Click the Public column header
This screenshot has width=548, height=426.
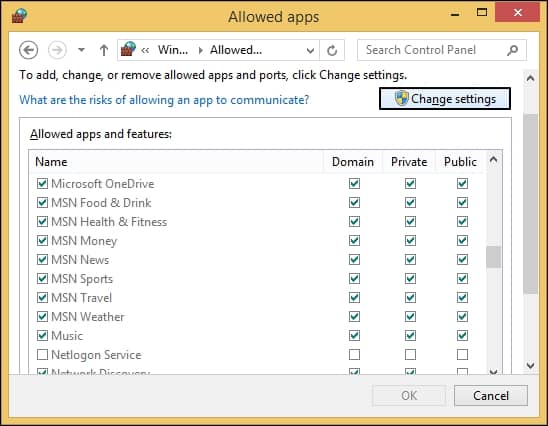[460, 162]
